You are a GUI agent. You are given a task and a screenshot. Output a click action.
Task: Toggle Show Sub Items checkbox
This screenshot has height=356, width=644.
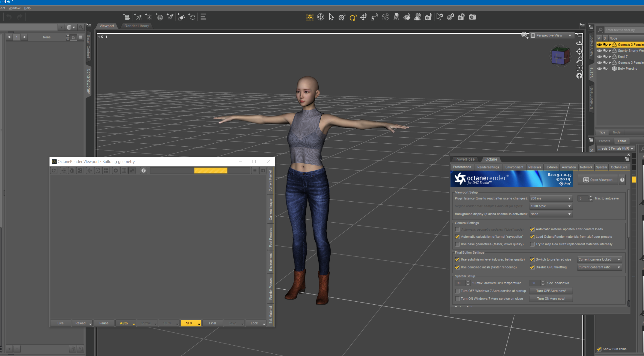599,349
